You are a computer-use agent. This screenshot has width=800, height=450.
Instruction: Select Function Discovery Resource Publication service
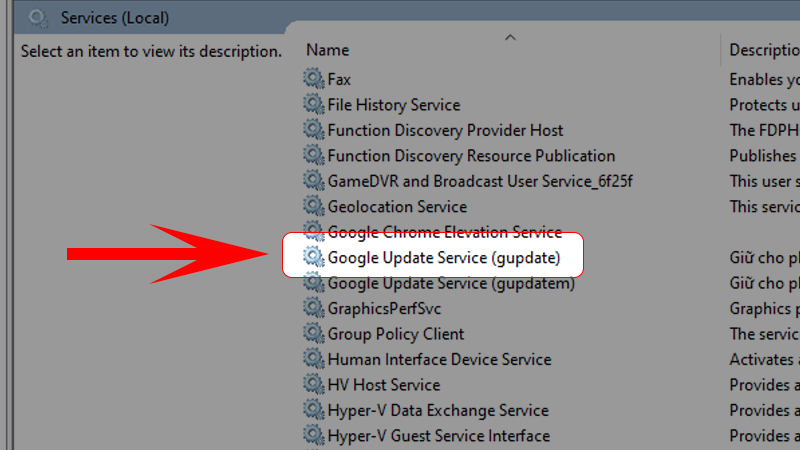[x=471, y=156]
